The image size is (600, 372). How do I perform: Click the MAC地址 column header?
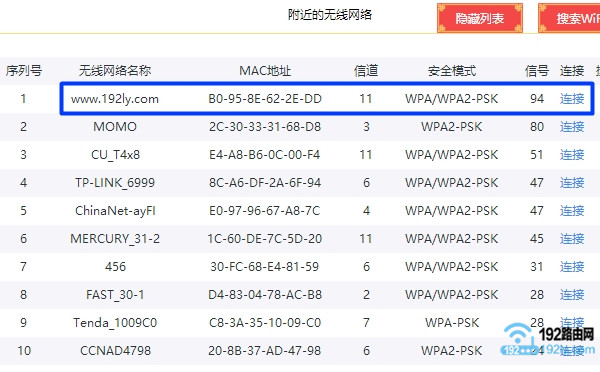click(265, 70)
